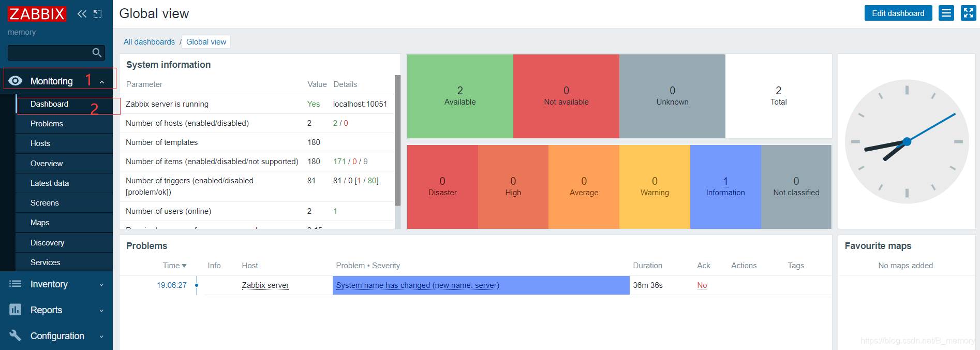Enter kiosk fullscreen mode icon
The image size is (980, 350).
tap(969, 13)
